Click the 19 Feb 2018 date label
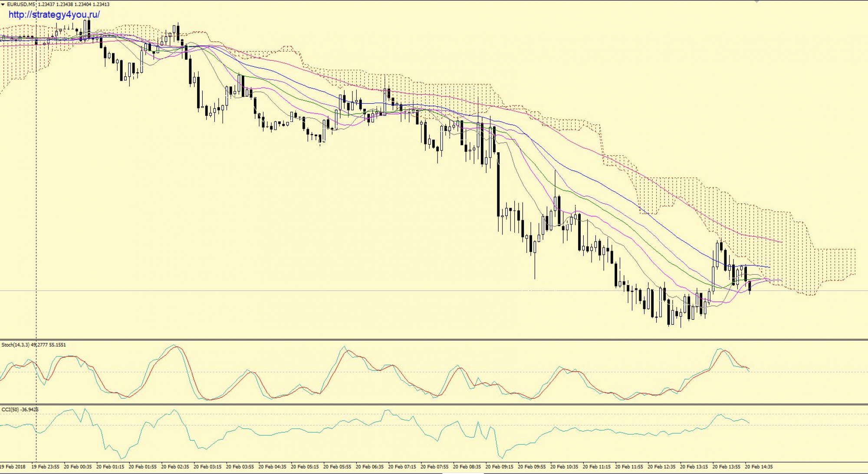 pos(13,467)
